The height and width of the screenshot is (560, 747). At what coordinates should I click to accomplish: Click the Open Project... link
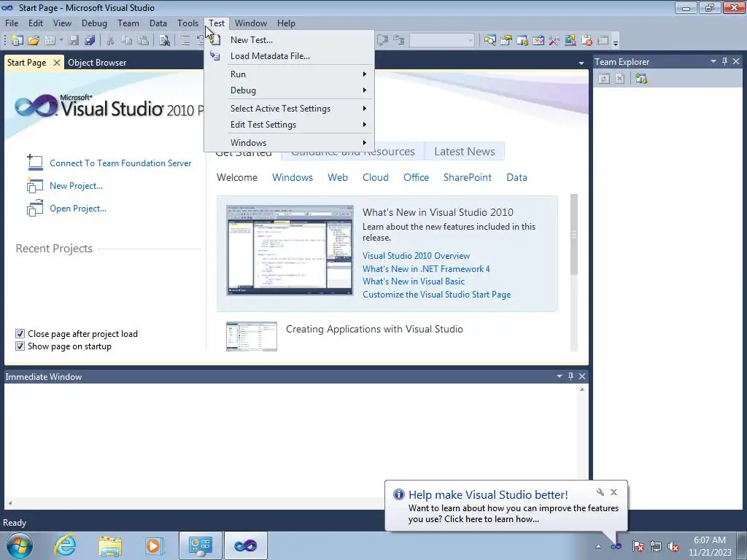point(78,209)
